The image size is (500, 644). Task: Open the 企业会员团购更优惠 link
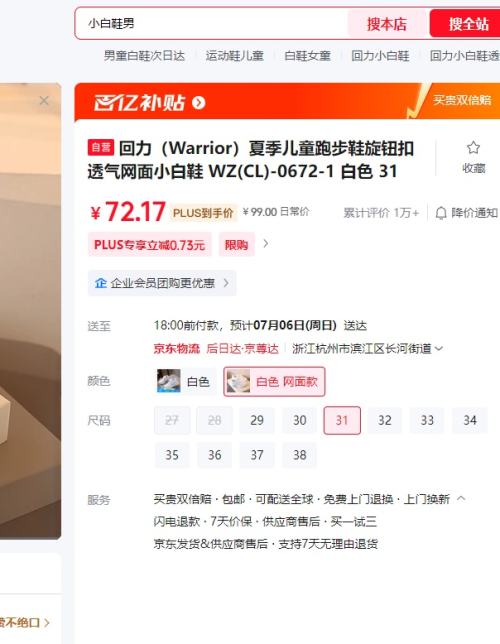point(162,283)
